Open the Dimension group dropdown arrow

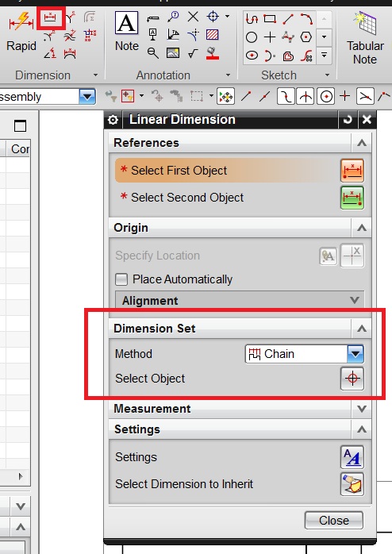pos(95,75)
